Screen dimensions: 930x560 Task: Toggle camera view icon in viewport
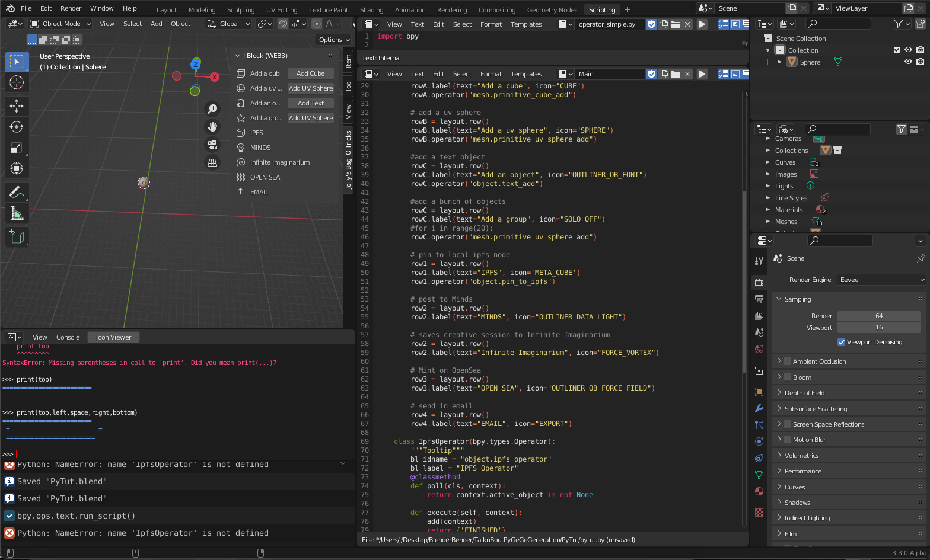tap(212, 145)
